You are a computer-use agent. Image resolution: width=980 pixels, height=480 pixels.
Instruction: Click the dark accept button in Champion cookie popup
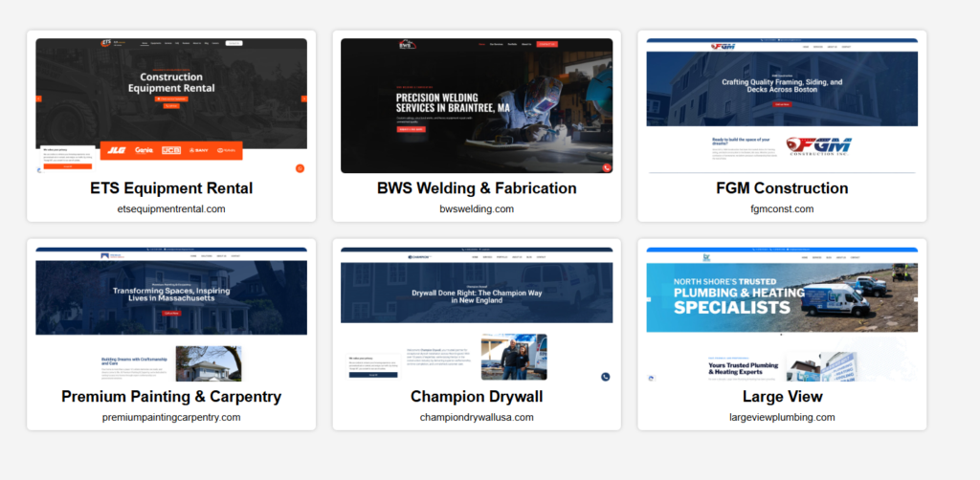(373, 375)
